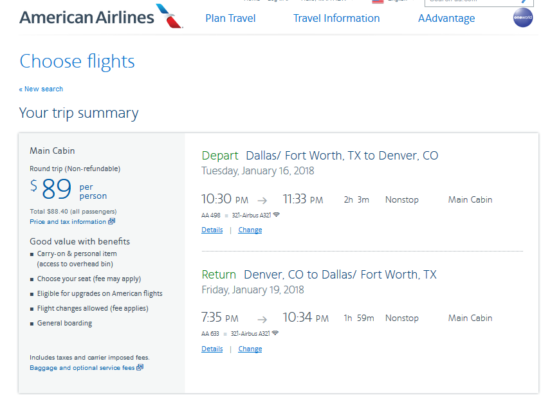Click the search field at top right
The image size is (550, 395).
click(x=479, y=2)
